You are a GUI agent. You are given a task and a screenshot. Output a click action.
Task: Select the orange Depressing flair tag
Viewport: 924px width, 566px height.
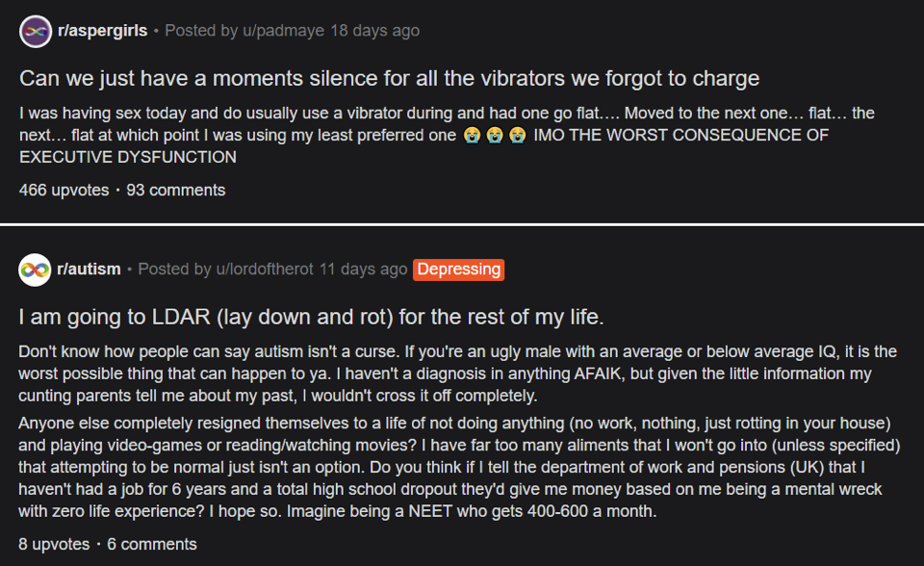tap(459, 270)
